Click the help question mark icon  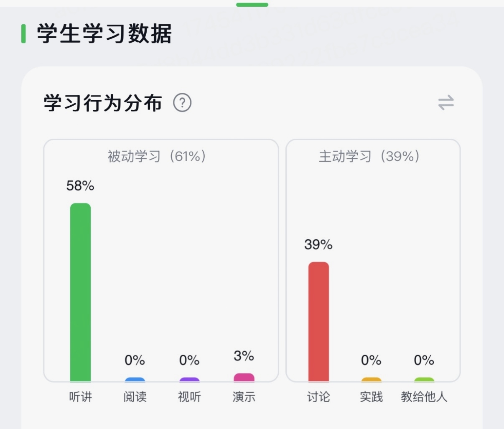click(x=182, y=103)
